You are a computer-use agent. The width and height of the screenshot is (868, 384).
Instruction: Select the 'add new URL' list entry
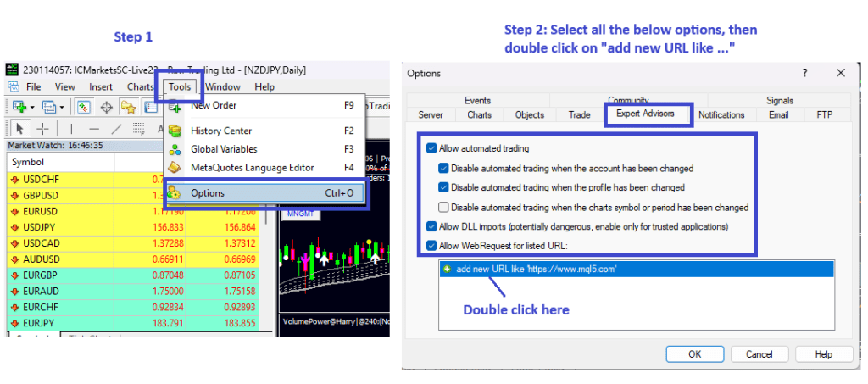(535, 269)
